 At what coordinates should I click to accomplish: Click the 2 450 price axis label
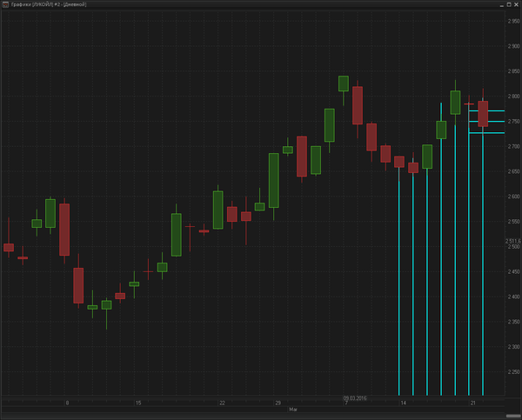coord(513,271)
